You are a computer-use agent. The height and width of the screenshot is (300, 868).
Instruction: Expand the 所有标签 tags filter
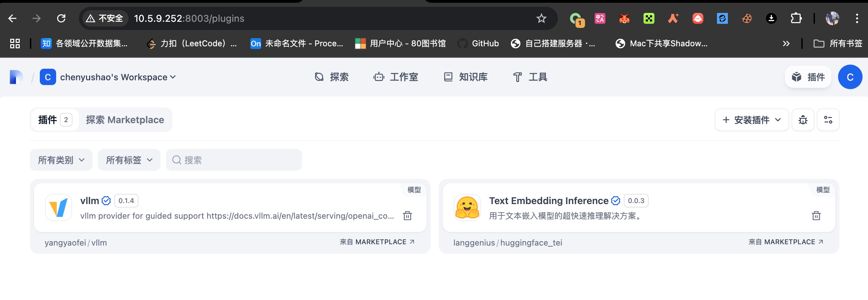(129, 160)
